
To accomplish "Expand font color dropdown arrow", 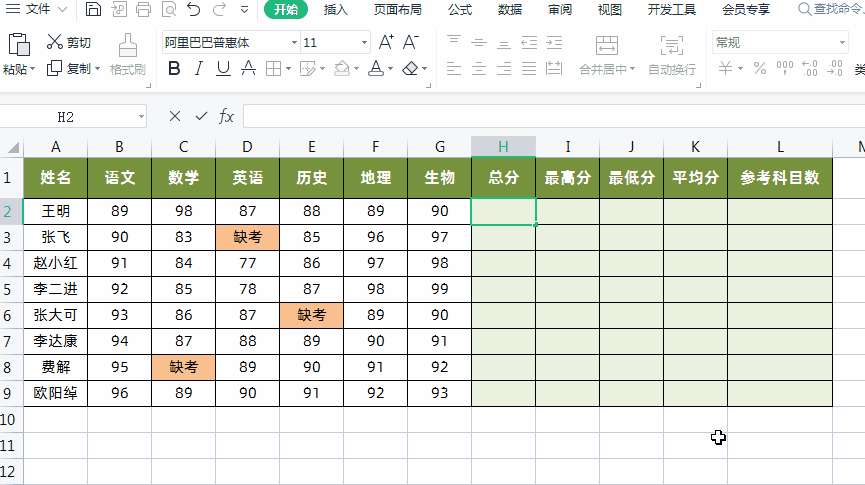I will pos(391,69).
